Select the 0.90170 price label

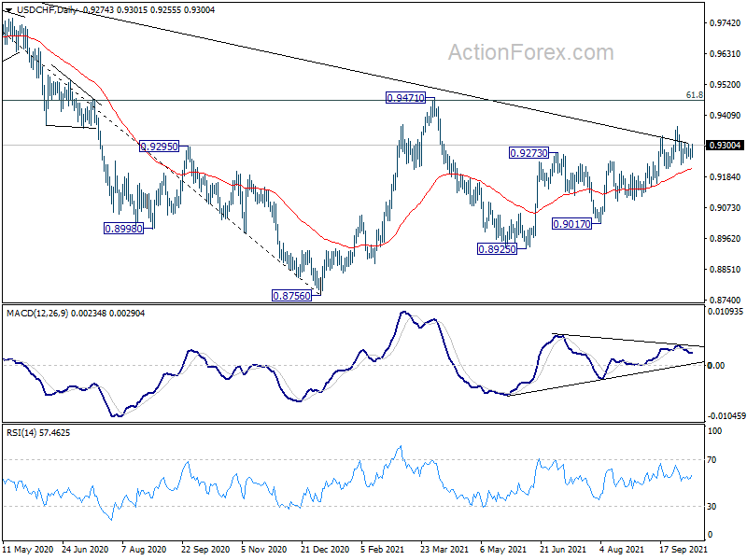click(571, 224)
